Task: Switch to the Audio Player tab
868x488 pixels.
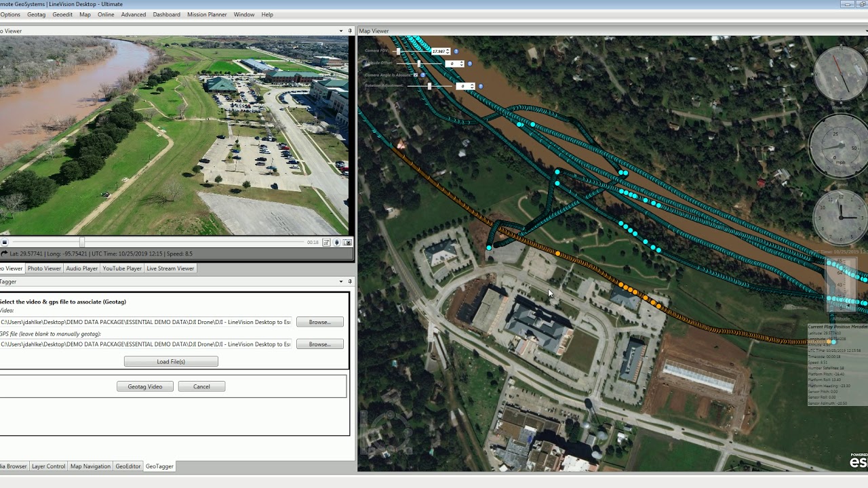Action: pos(82,268)
